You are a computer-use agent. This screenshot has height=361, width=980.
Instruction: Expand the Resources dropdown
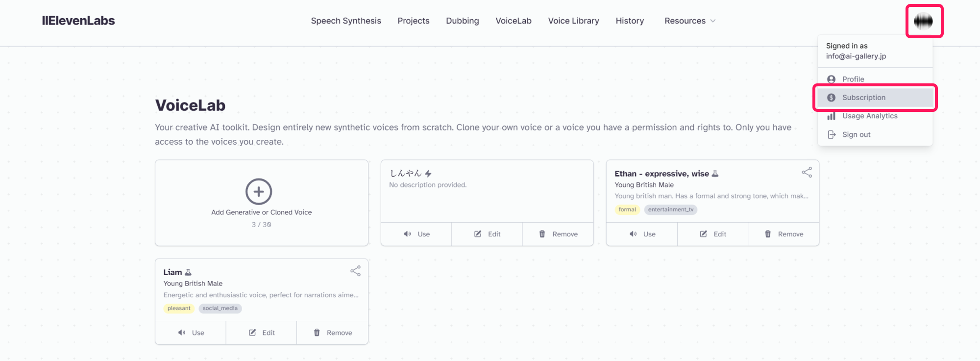pos(690,21)
